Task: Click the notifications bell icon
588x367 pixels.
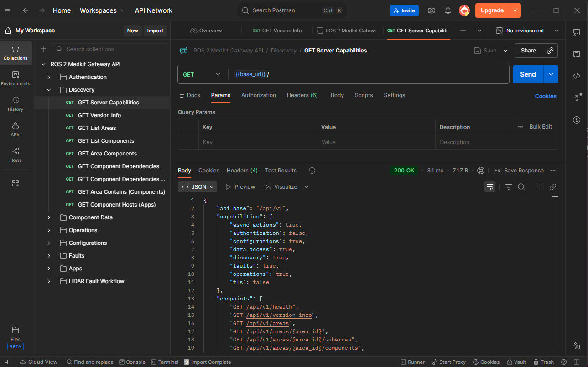Action: pyautogui.click(x=448, y=10)
